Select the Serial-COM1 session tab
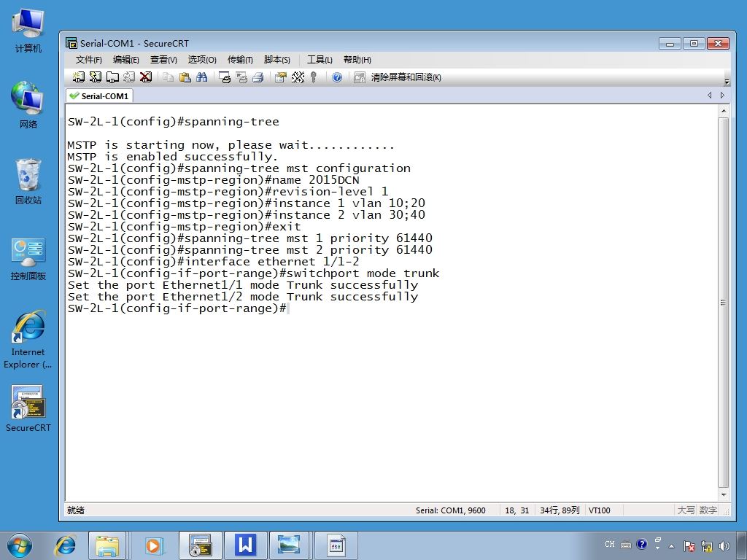Viewport: 747px width, 560px height. [99, 96]
